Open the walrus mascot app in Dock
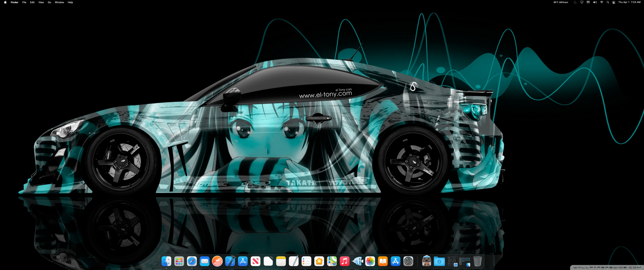This screenshot has height=270, width=644. pyautogui.click(x=427, y=261)
